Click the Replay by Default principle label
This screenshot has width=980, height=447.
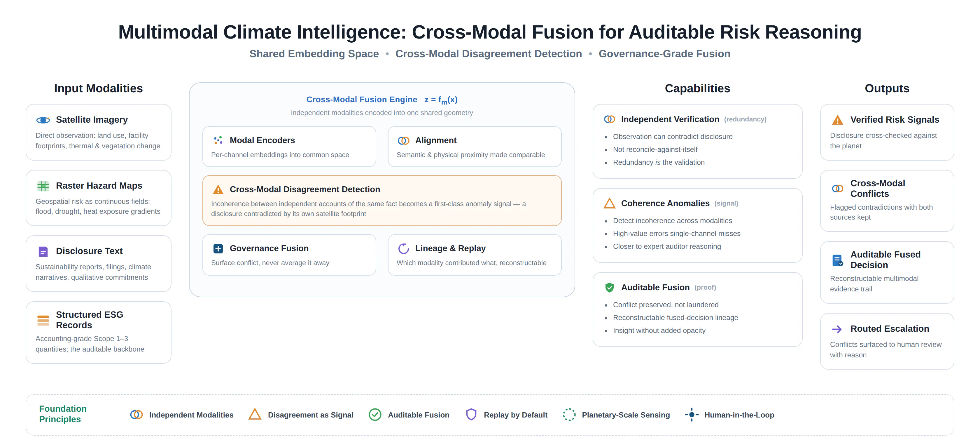tap(515, 415)
